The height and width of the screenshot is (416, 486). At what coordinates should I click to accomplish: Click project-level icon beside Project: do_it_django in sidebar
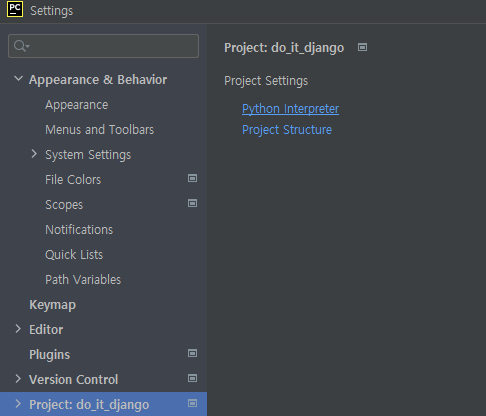click(x=192, y=403)
